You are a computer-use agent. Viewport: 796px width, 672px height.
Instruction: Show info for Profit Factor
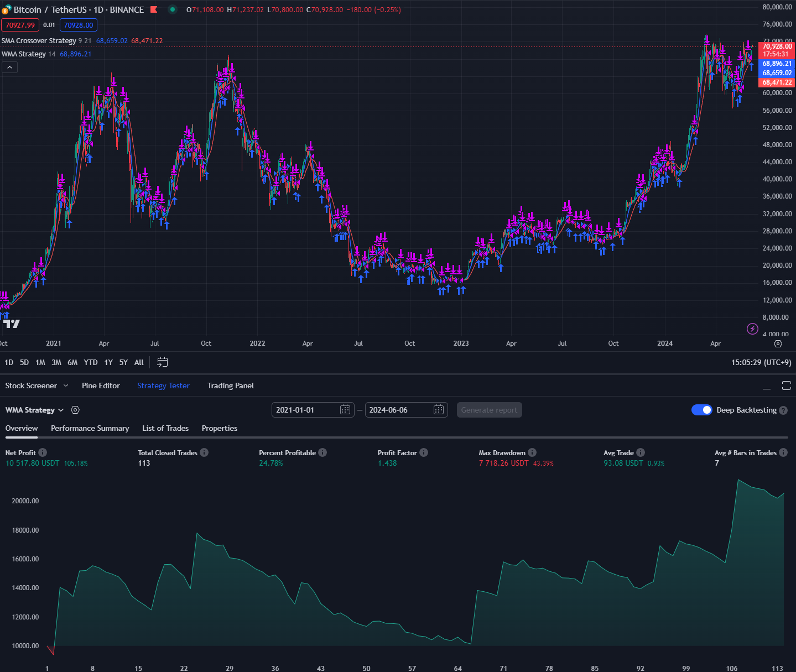point(424,452)
